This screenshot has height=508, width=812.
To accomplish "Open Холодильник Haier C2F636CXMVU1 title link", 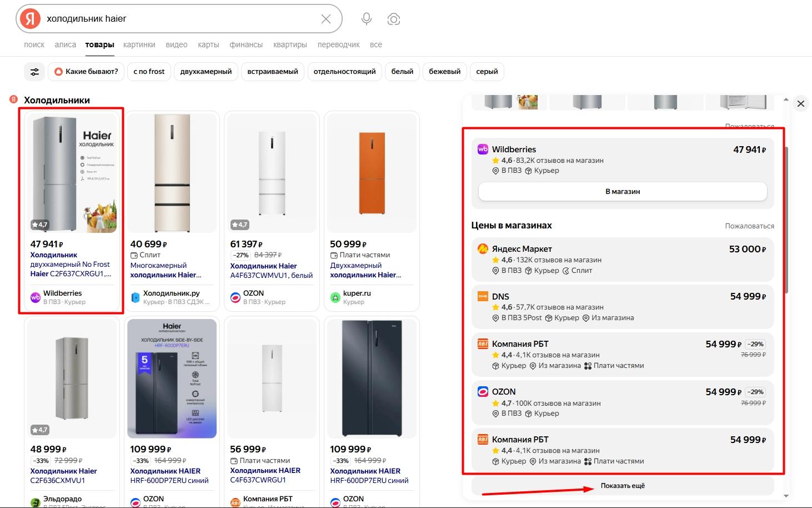I will coord(63,476).
